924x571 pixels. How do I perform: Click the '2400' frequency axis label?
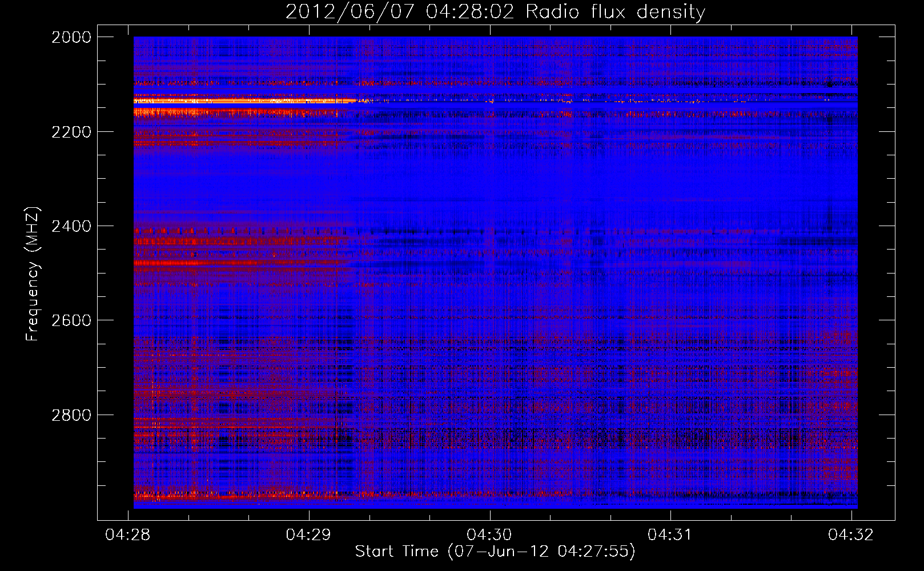pyautogui.click(x=71, y=226)
